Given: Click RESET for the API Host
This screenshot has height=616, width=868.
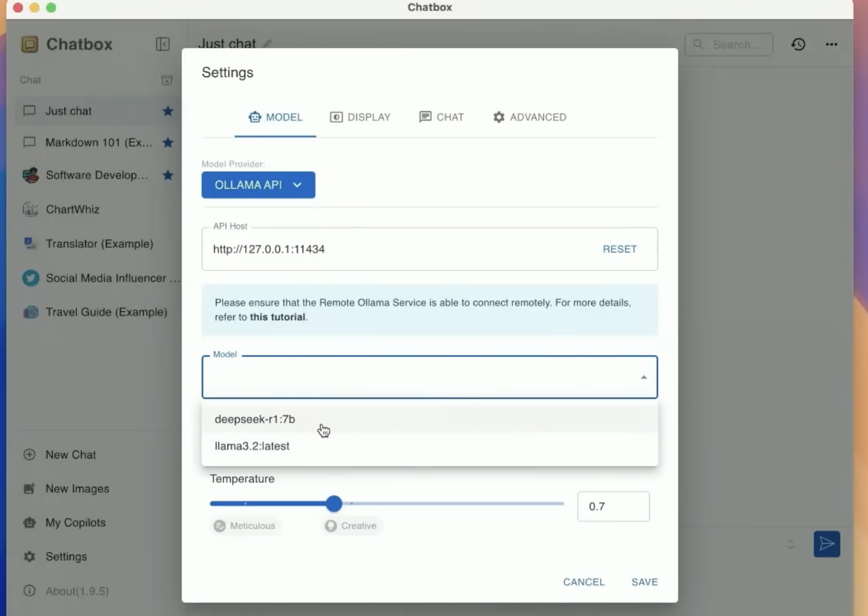Looking at the screenshot, I should click(620, 249).
